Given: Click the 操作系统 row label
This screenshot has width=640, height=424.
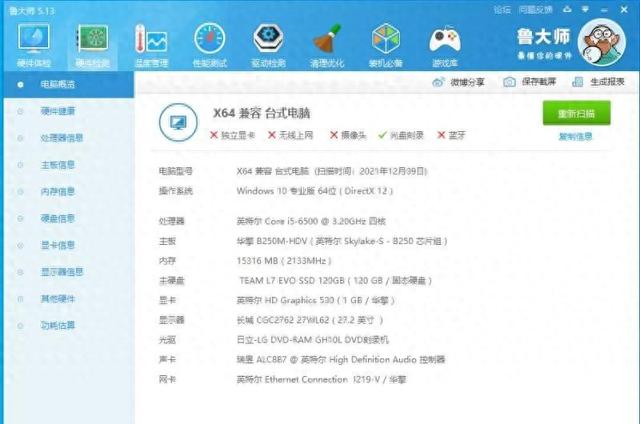Looking at the screenshot, I should (176, 191).
